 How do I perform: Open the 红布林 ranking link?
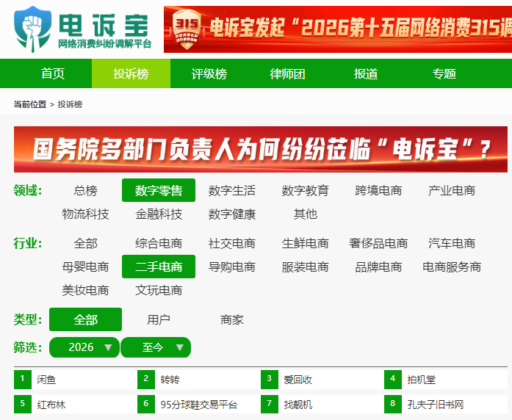51,405
